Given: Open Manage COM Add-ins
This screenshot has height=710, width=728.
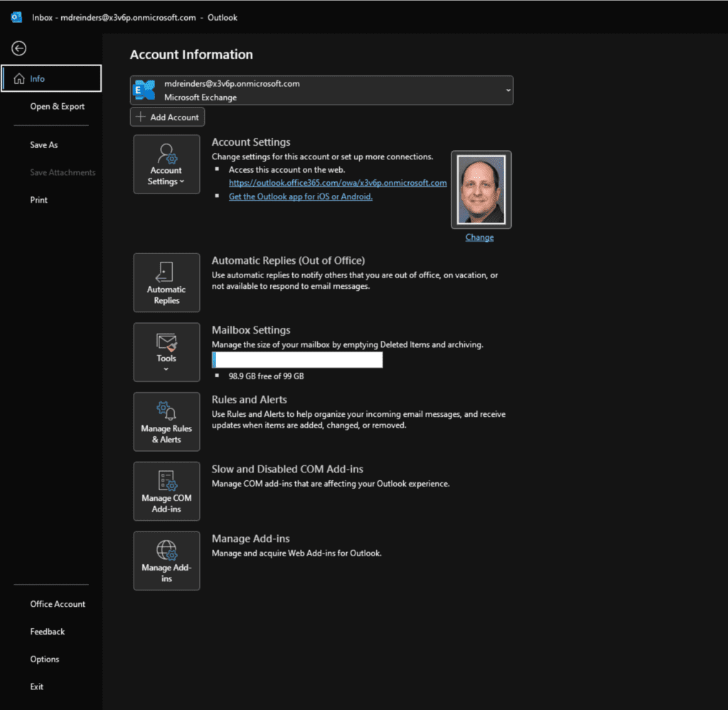Looking at the screenshot, I should tap(166, 491).
